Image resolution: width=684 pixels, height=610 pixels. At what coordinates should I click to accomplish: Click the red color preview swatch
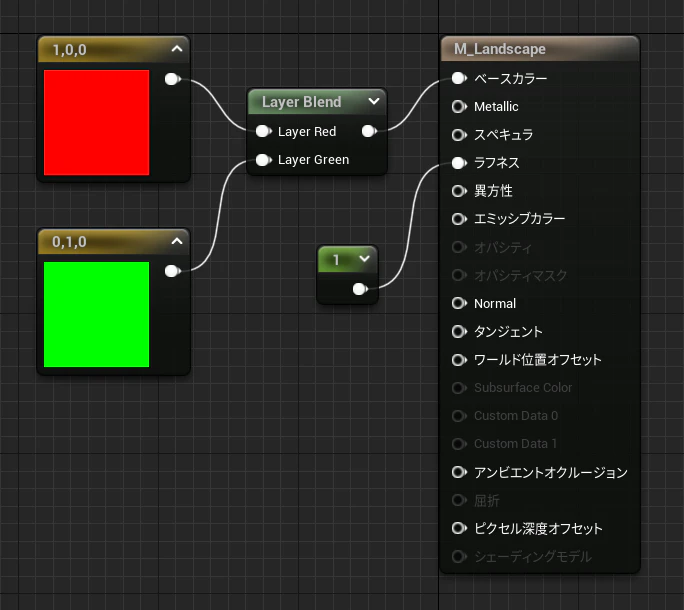tap(96, 123)
